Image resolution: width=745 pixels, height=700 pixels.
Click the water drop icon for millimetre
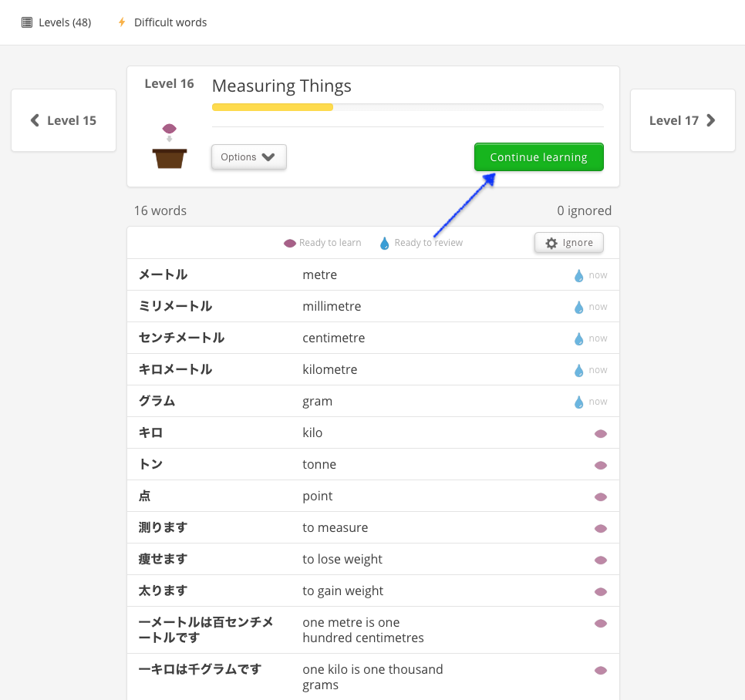(x=578, y=308)
